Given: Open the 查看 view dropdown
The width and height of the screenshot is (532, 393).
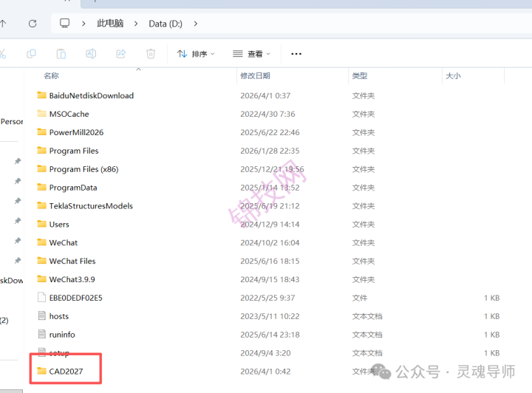Looking at the screenshot, I should coord(251,54).
